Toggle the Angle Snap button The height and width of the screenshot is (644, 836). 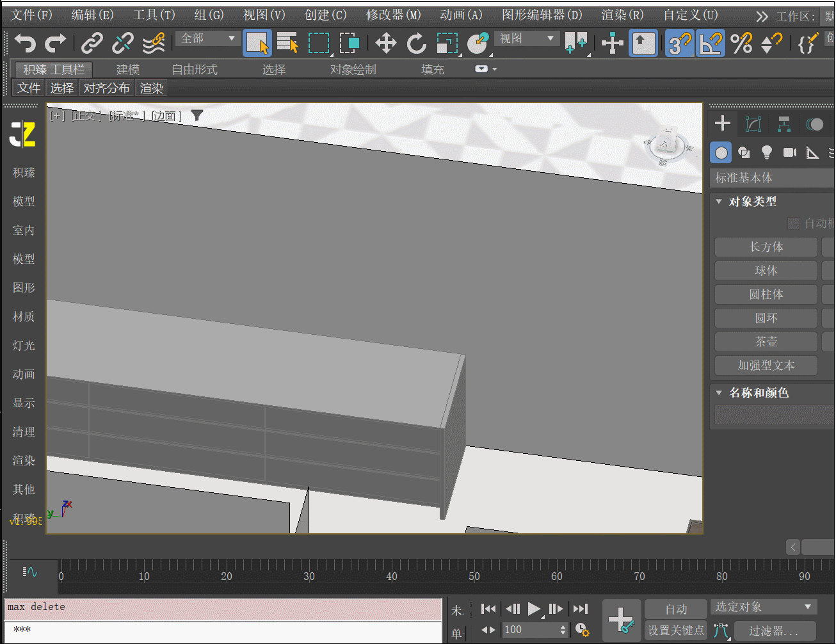[711, 44]
